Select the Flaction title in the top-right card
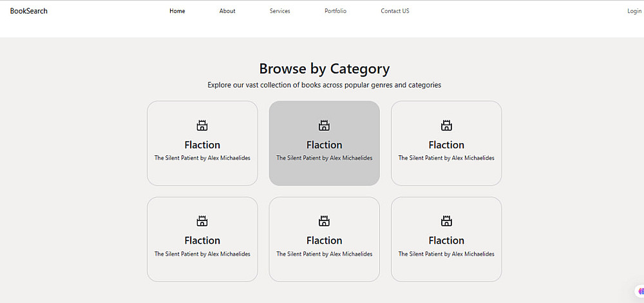The height and width of the screenshot is (303, 644). coord(446,145)
